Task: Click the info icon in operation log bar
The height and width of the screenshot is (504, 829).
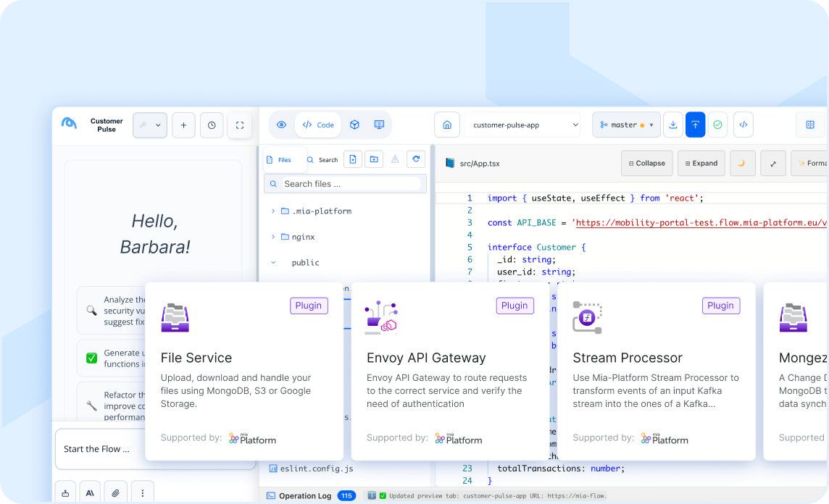Action: pos(372,495)
